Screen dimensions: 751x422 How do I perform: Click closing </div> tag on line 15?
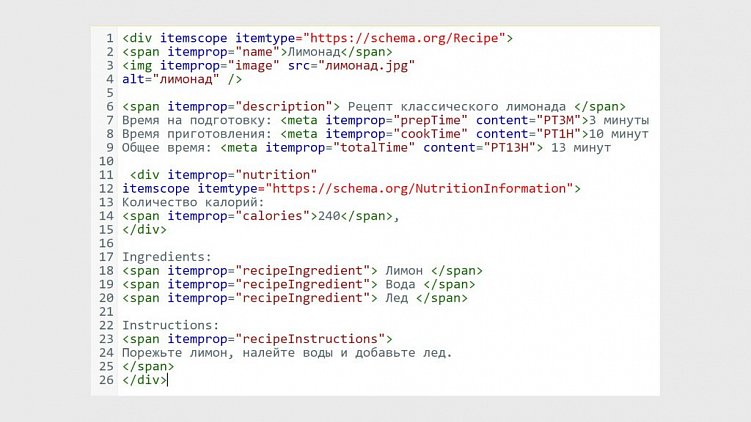[x=144, y=229]
